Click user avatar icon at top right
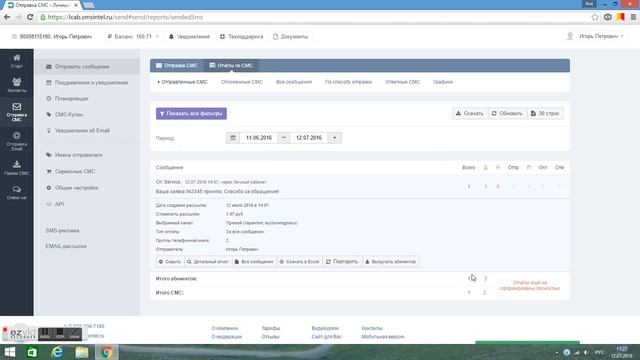This screenshot has height=360, width=640. click(570, 36)
